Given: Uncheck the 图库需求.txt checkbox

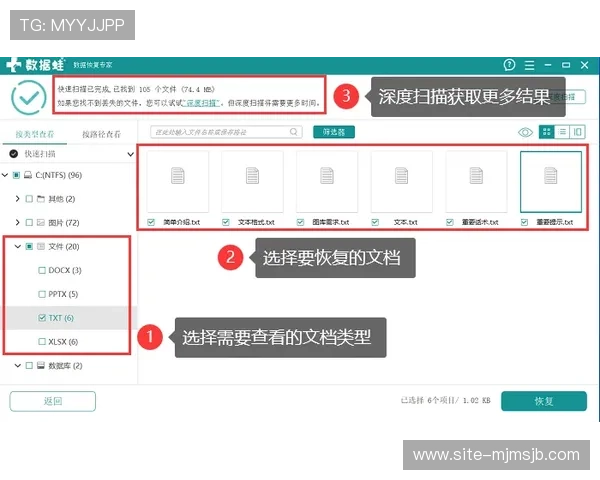Looking at the screenshot, I should (300, 222).
